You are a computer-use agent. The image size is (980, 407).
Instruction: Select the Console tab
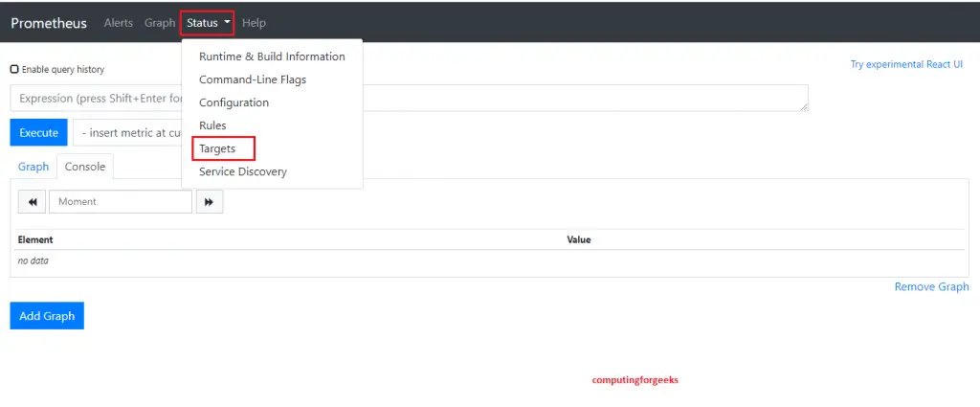coord(85,167)
